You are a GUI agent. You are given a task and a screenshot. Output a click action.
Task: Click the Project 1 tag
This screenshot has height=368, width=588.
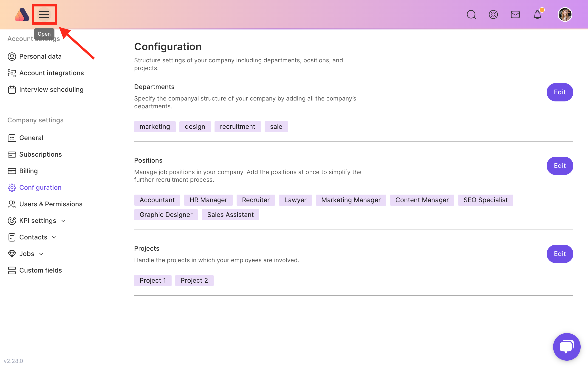coord(153,280)
